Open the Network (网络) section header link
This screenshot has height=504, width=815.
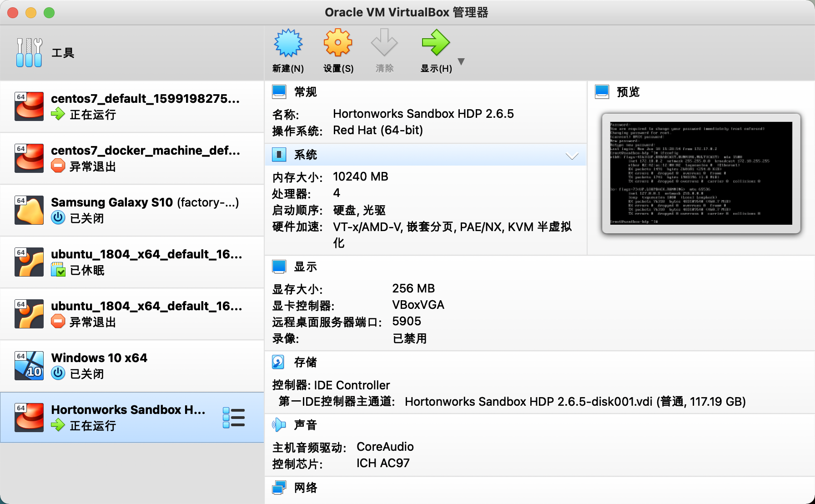(306, 488)
